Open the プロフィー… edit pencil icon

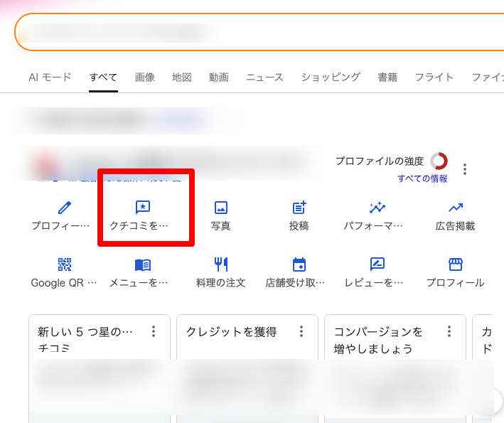point(65,208)
